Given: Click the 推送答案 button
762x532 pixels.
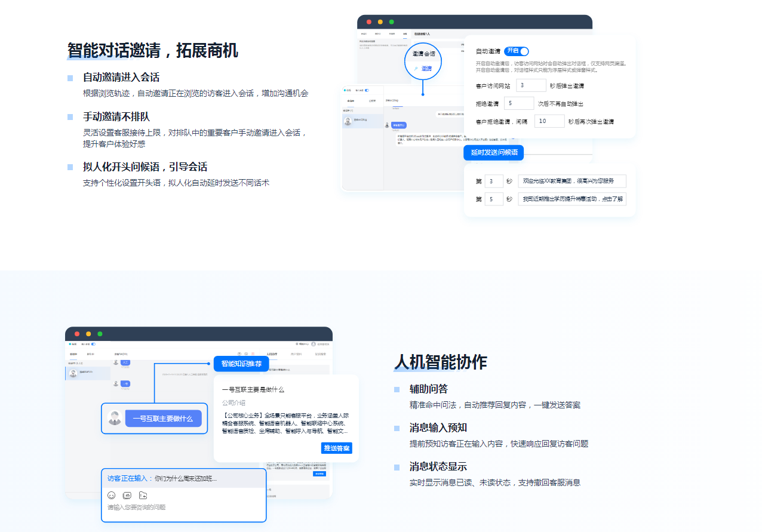Looking at the screenshot, I should pyautogui.click(x=336, y=448).
